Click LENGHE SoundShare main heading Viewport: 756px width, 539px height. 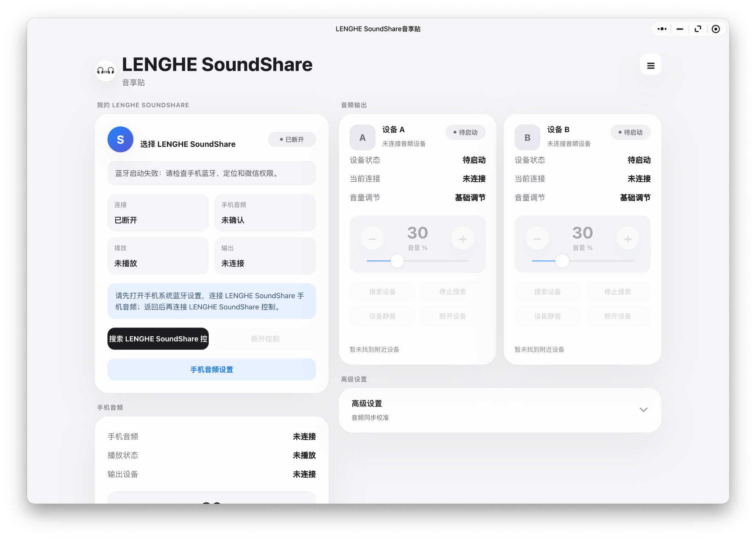(217, 64)
